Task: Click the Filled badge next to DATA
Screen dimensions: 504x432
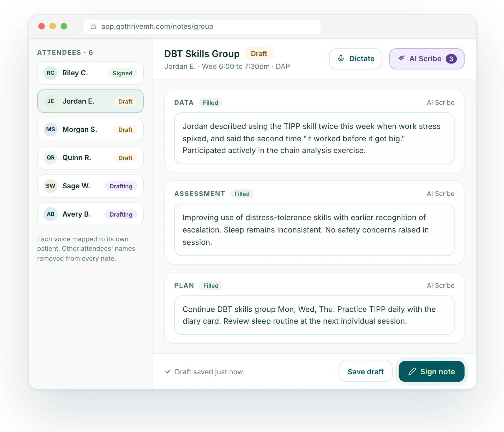Action: pyautogui.click(x=210, y=102)
